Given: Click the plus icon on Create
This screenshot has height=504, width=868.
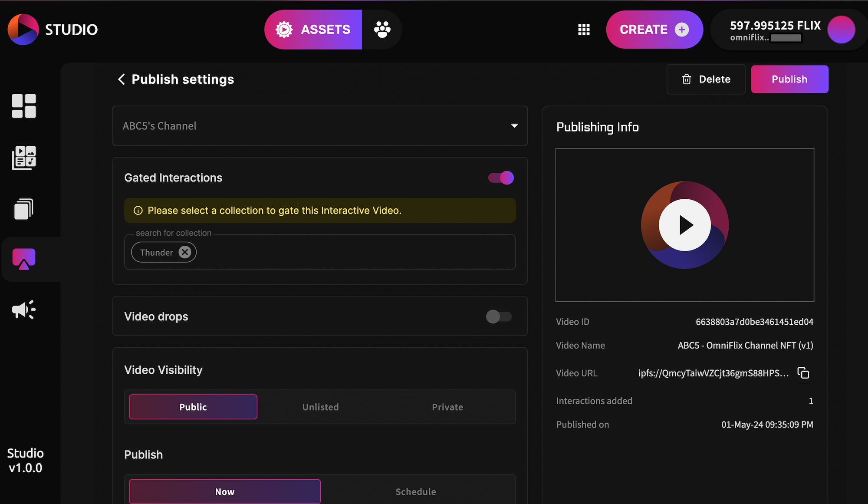Looking at the screenshot, I should [x=682, y=30].
